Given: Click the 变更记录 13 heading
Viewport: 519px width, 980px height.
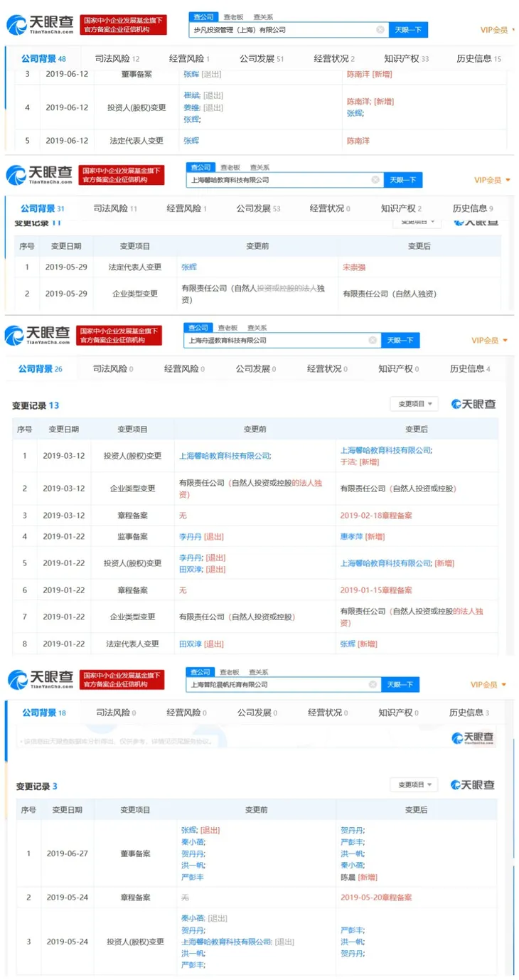Looking at the screenshot, I should click(35, 405).
